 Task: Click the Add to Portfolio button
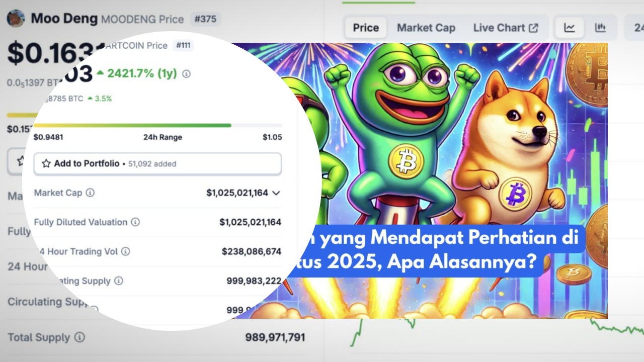click(x=157, y=164)
